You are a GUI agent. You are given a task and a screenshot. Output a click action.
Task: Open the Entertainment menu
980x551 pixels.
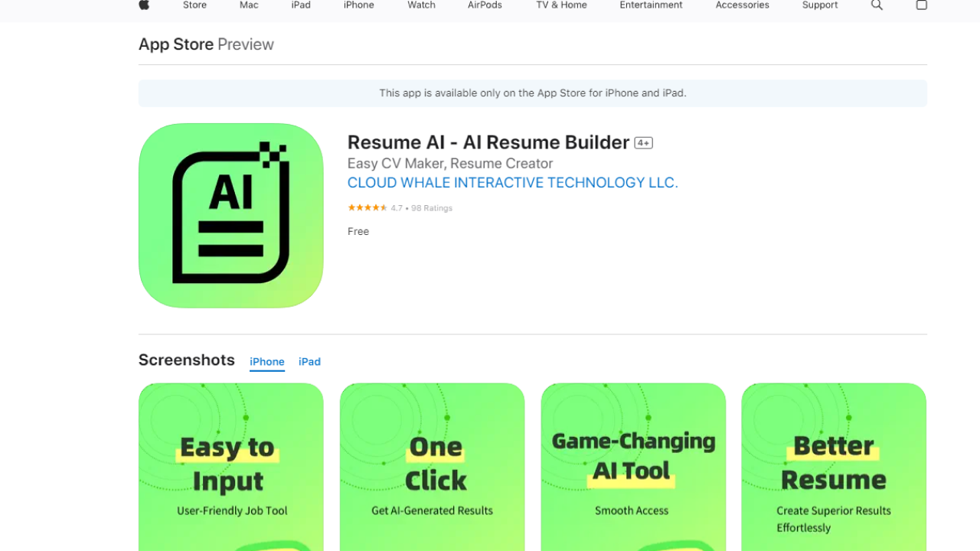tap(652, 5)
